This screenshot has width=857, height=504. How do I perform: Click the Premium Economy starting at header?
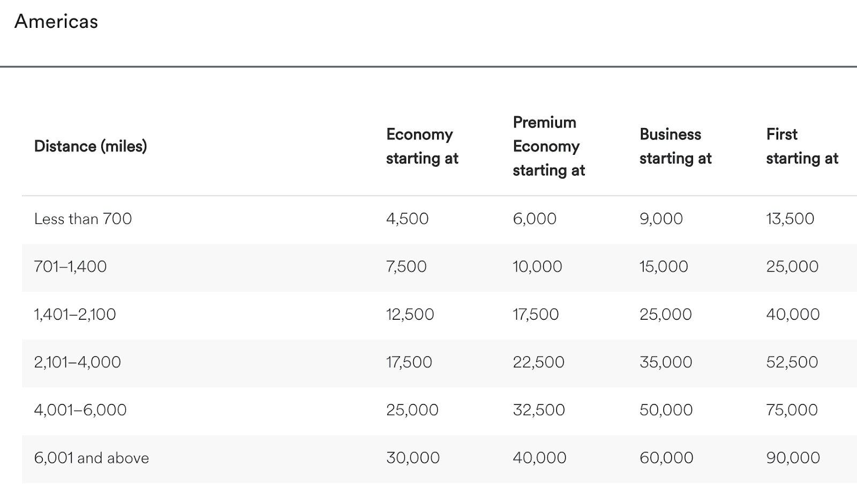pyautogui.click(x=548, y=146)
